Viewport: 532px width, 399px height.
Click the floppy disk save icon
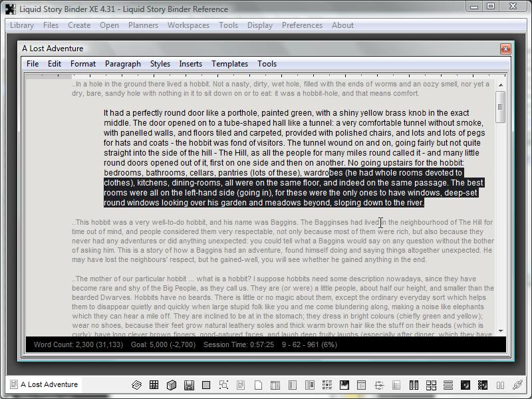point(189,385)
